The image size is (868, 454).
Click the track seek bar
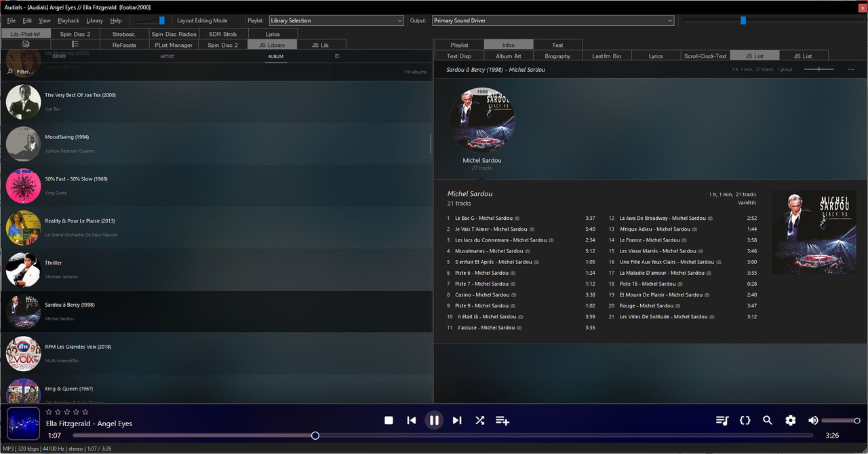(x=443, y=435)
